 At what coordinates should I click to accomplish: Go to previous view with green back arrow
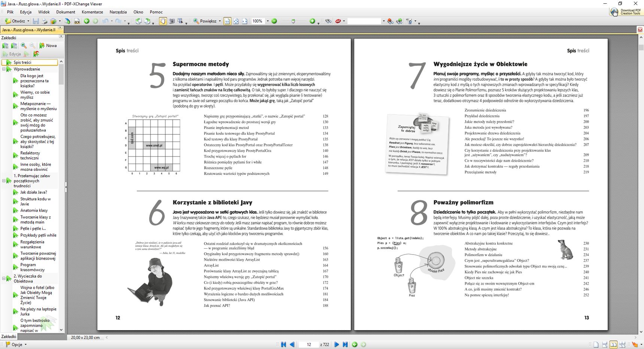tap(87, 21)
